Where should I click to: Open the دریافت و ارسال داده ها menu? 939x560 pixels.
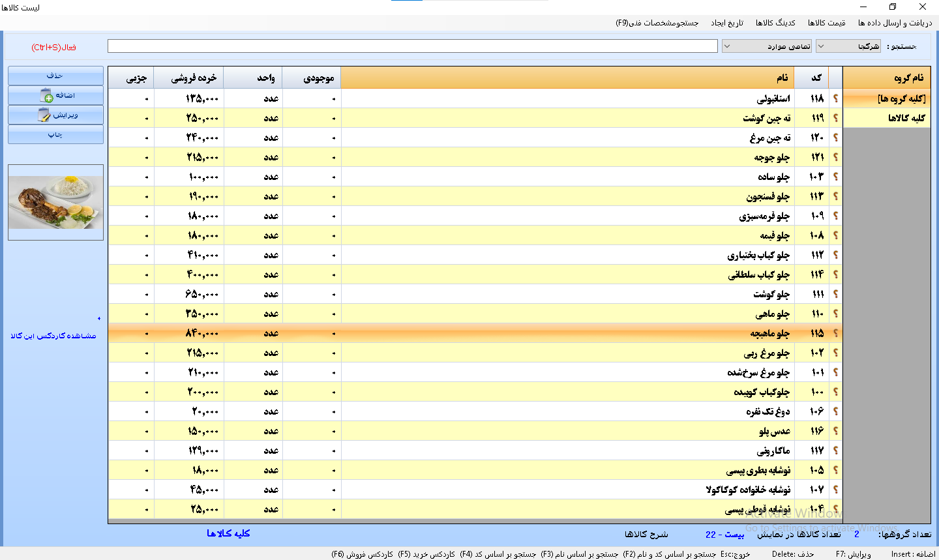pos(895,23)
